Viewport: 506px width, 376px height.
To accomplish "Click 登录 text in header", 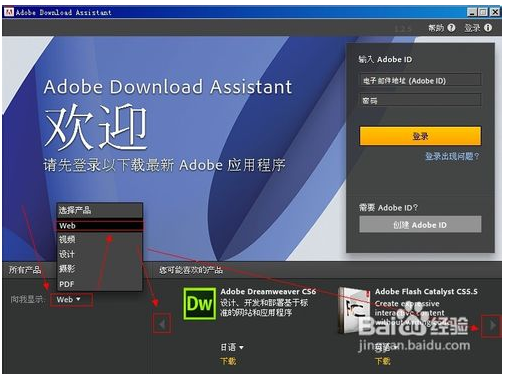I will pyautogui.click(x=473, y=28).
